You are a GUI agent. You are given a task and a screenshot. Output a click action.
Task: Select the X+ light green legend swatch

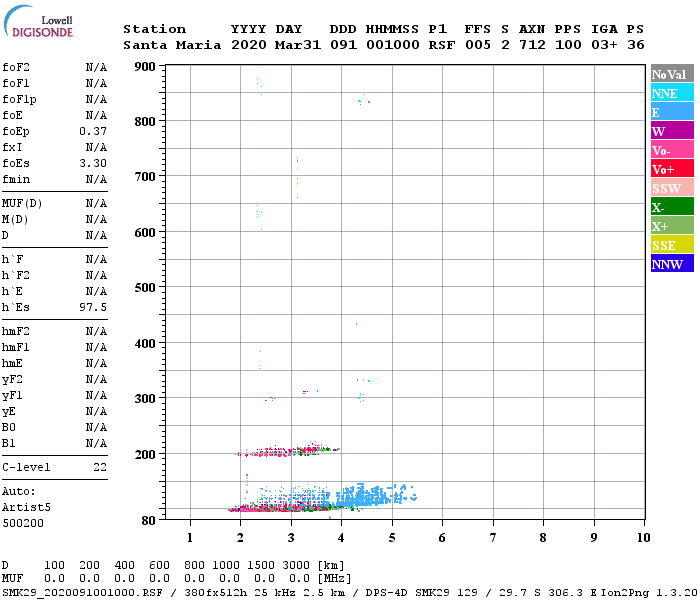click(x=672, y=226)
